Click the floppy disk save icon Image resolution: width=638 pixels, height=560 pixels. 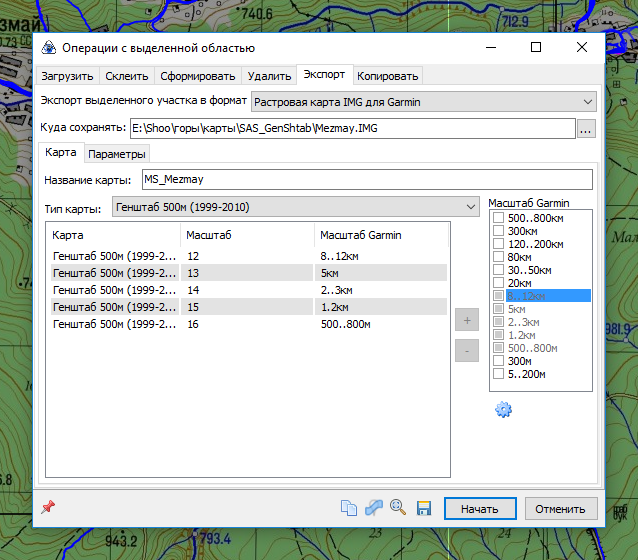423,508
